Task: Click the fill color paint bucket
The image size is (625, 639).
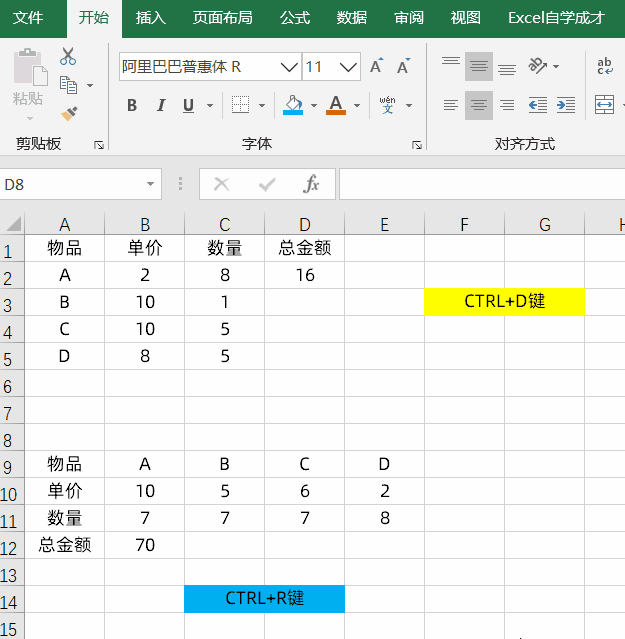Action: [x=293, y=105]
